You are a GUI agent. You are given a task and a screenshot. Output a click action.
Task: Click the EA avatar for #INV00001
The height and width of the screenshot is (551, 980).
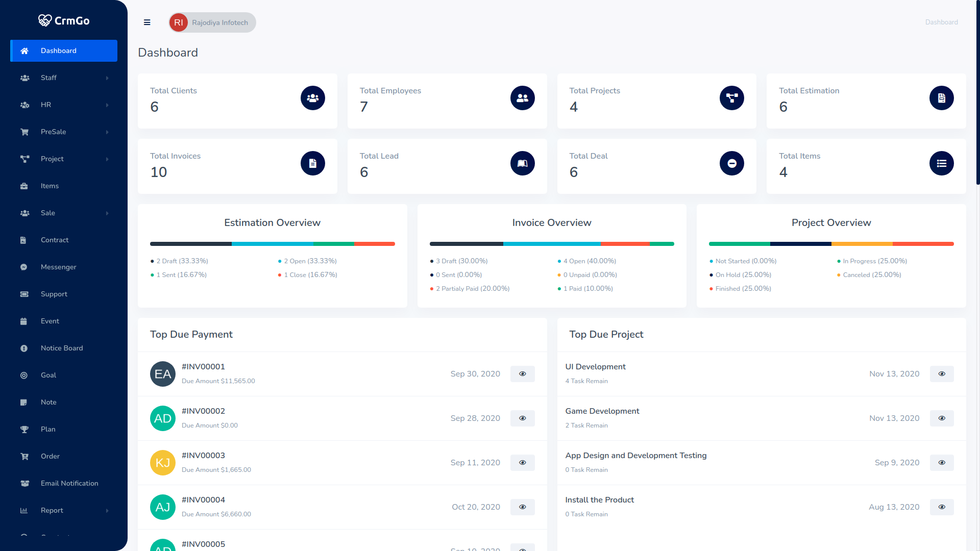coord(162,374)
